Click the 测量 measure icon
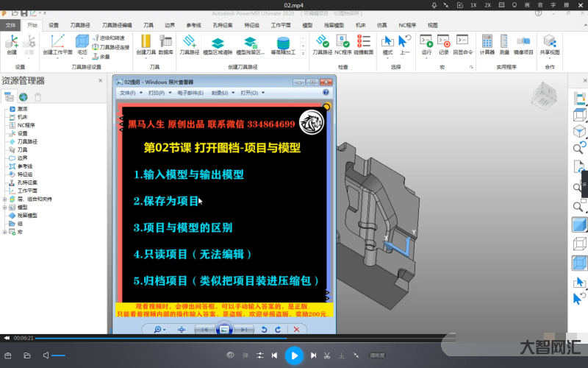 point(504,43)
